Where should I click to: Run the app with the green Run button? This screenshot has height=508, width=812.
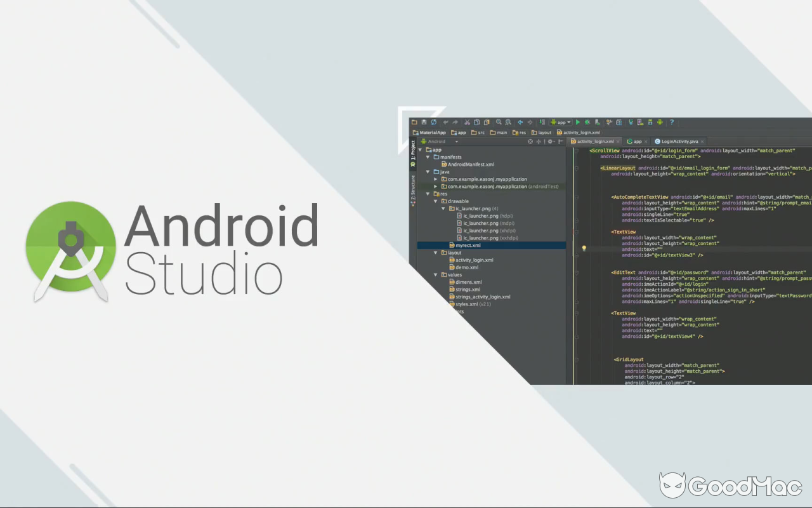pos(578,122)
